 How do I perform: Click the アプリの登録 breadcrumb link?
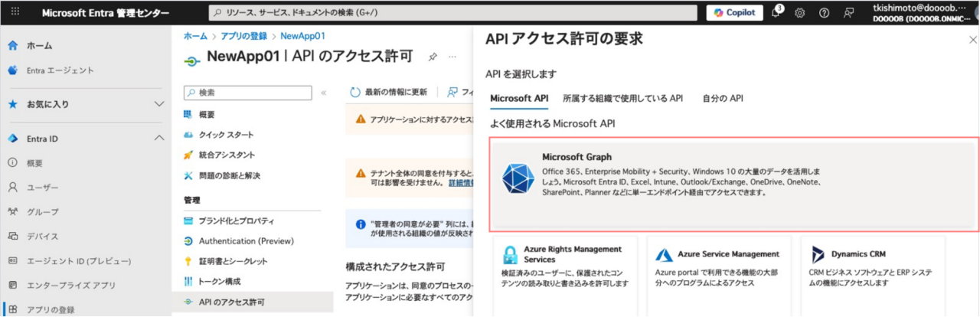point(243,36)
